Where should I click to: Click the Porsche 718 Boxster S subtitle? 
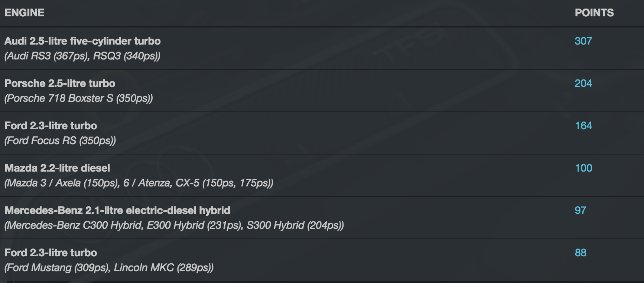(x=79, y=98)
